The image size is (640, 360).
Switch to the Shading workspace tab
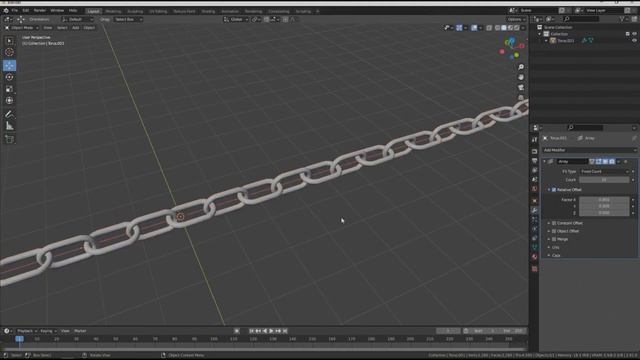[208, 11]
